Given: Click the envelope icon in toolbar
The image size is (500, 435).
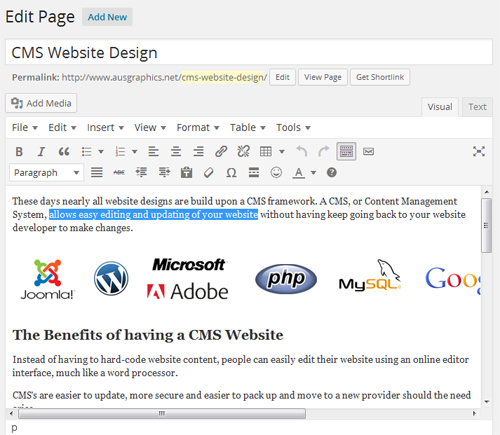Looking at the screenshot, I should pyautogui.click(x=368, y=152).
